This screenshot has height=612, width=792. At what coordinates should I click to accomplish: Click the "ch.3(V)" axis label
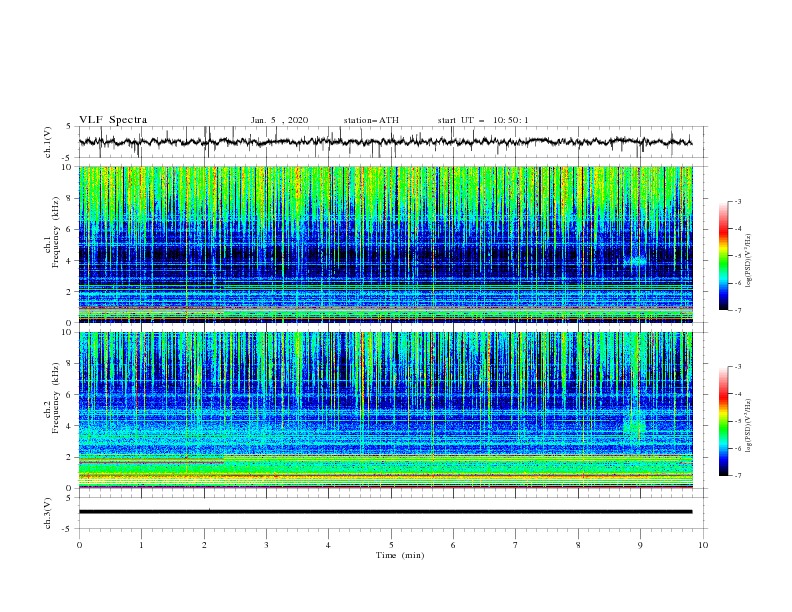[x=48, y=513]
